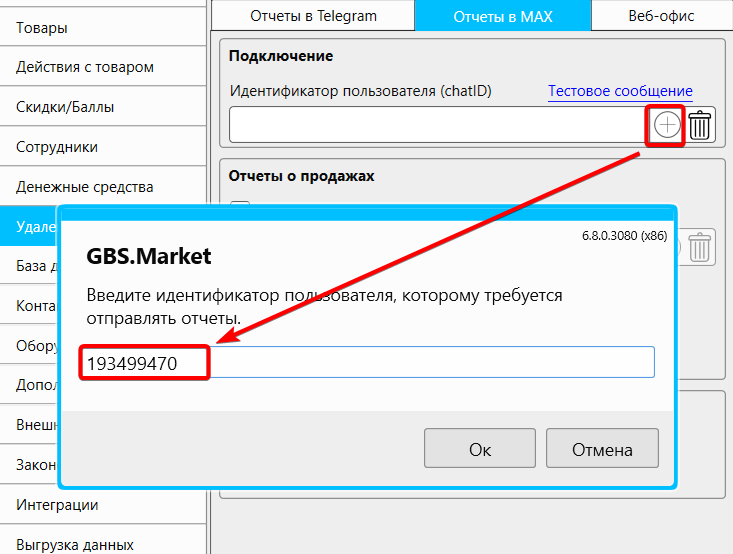Screen dimensions: 733x554
Task: Click the Тестовое сообщение link
Action: pos(620,91)
